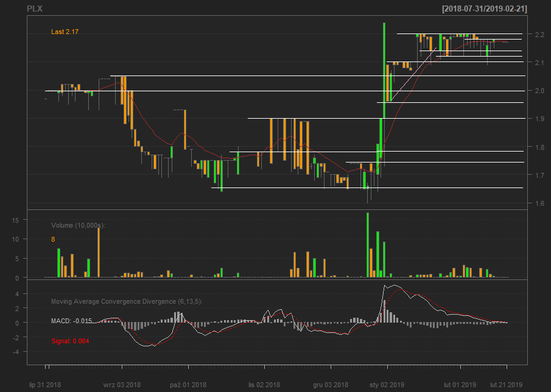This screenshot has height=392, width=551.
Task: Click the MACD axis label -4
Action: (15, 352)
